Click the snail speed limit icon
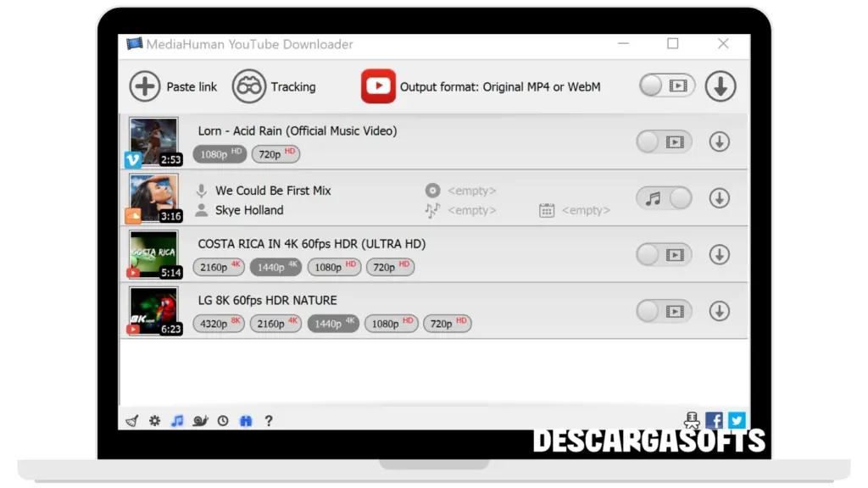868x488 pixels. point(200,420)
